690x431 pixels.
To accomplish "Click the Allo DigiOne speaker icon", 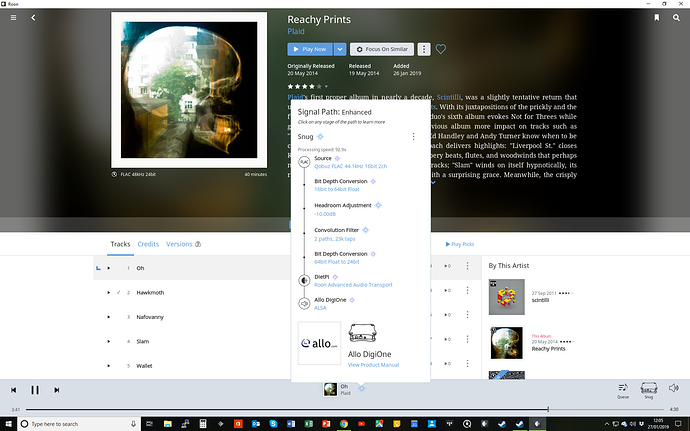I will click(304, 303).
